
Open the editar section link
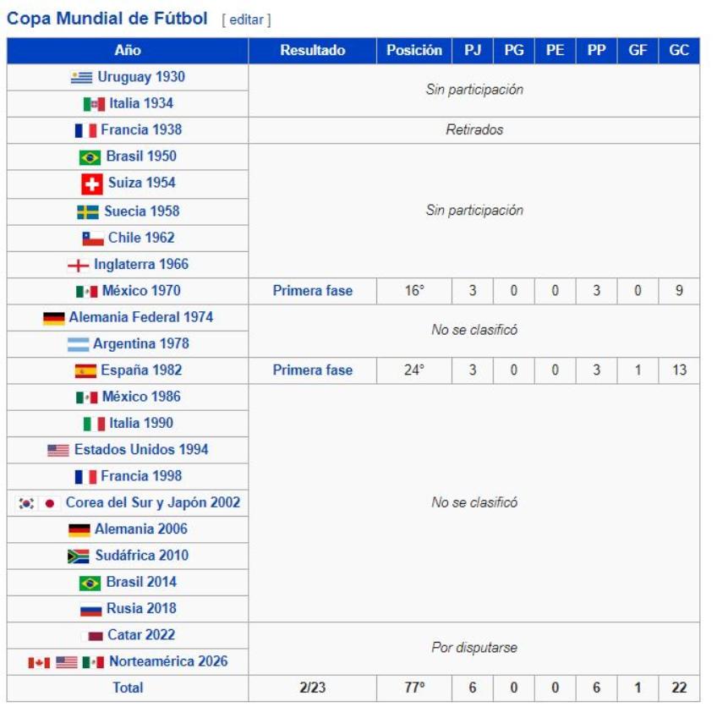pyautogui.click(x=246, y=19)
